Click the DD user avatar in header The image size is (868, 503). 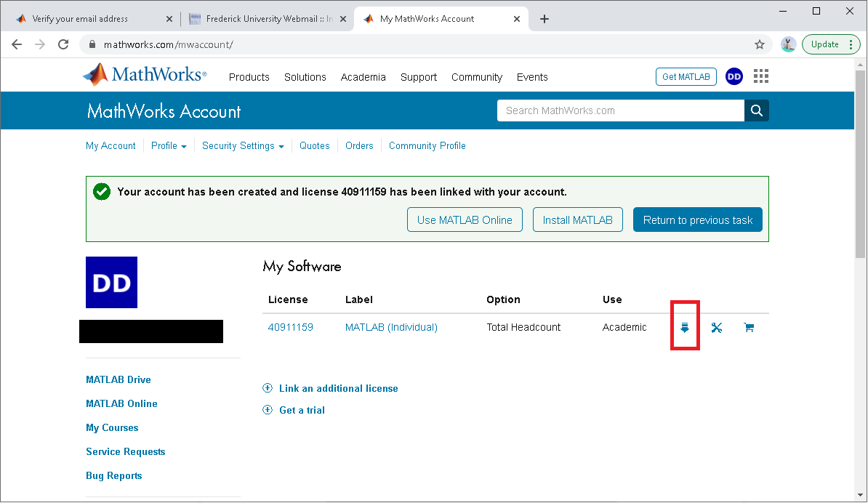734,76
